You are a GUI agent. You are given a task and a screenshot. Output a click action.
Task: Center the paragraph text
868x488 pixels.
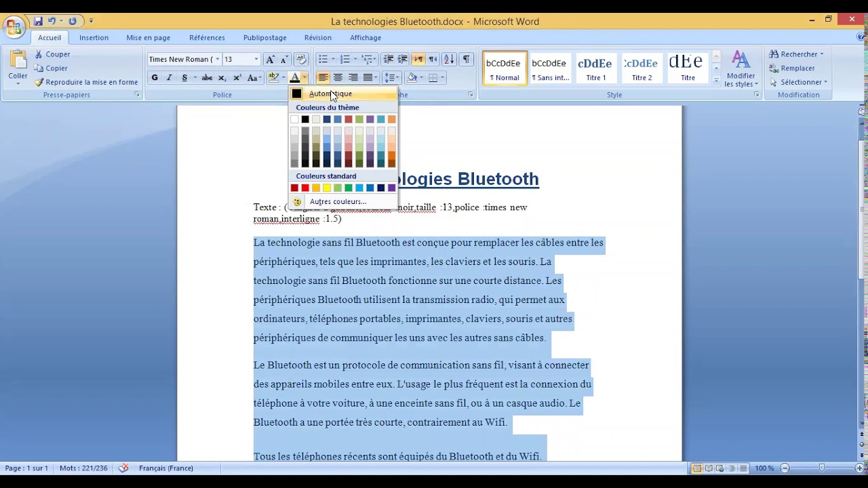point(338,78)
